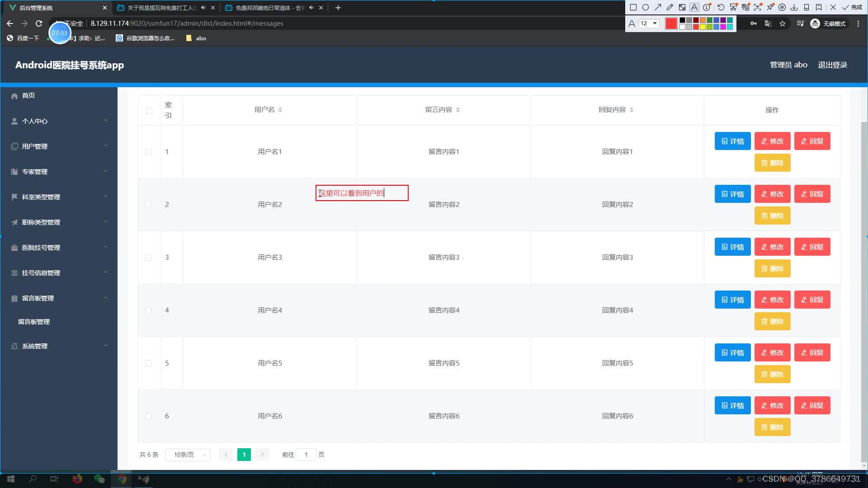Expand 系统管理 in the sidebar
Image resolution: width=868 pixels, height=488 pixels.
click(59, 346)
